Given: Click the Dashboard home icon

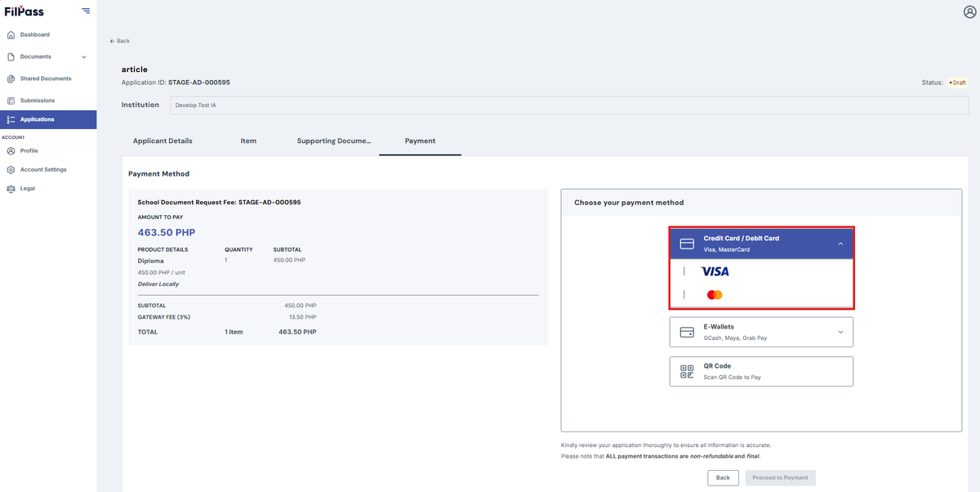Looking at the screenshot, I should coord(11,35).
